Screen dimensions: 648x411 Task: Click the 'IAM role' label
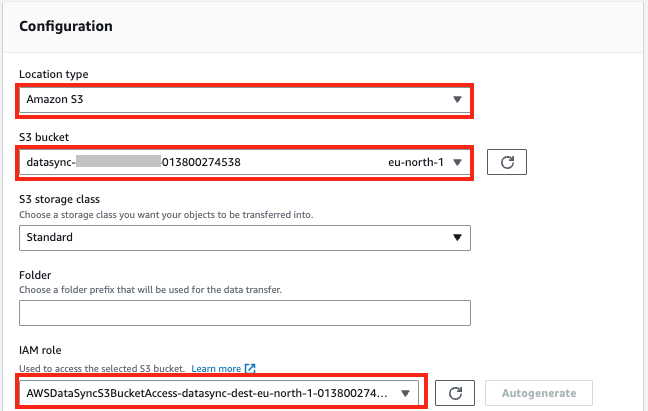click(x=40, y=350)
